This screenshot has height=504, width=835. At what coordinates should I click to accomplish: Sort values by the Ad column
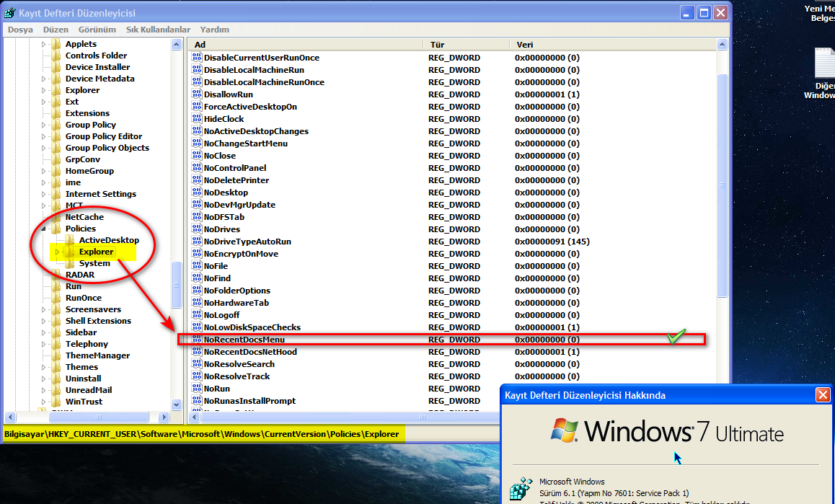coord(306,45)
